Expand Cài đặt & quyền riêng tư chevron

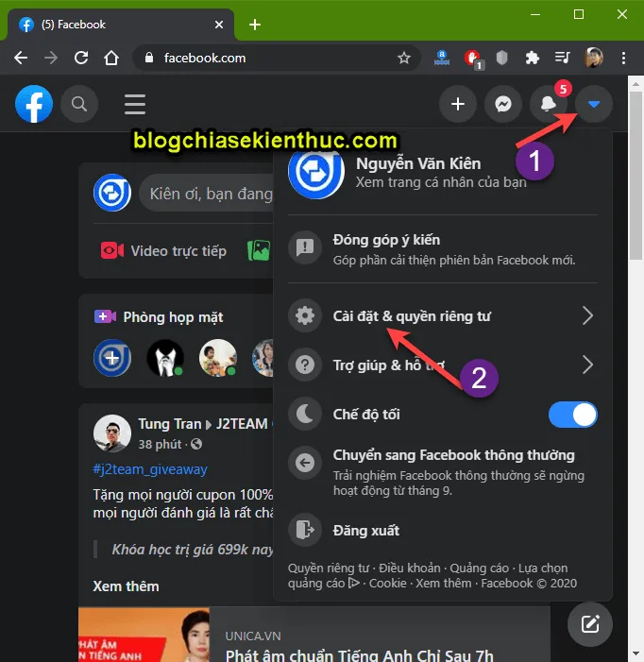pyautogui.click(x=587, y=315)
